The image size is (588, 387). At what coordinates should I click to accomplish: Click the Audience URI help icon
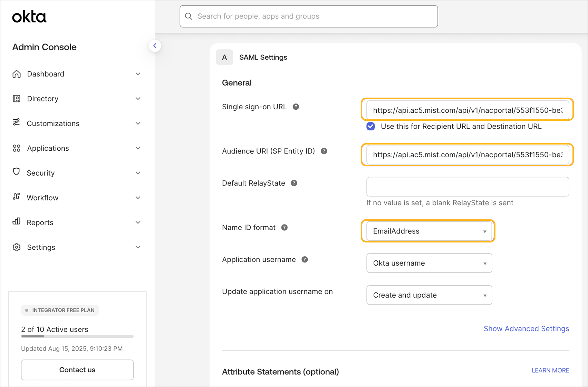pos(324,151)
